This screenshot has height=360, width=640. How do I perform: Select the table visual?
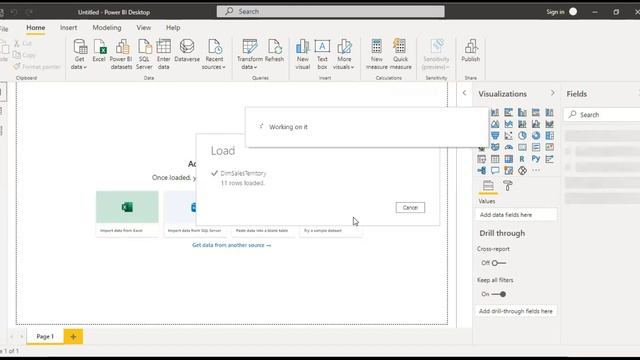pyautogui.click(x=495, y=159)
